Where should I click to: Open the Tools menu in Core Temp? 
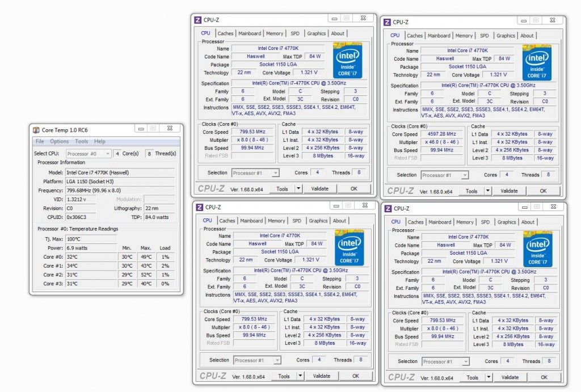pyautogui.click(x=82, y=141)
